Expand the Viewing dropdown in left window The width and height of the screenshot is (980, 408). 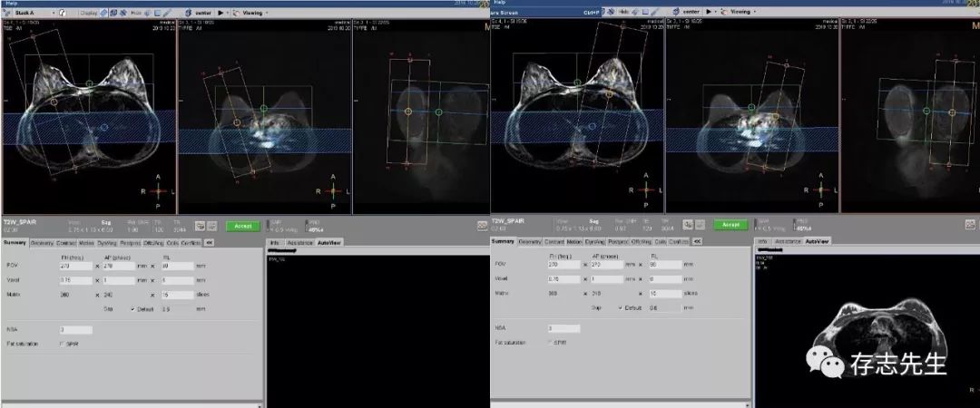point(267,13)
